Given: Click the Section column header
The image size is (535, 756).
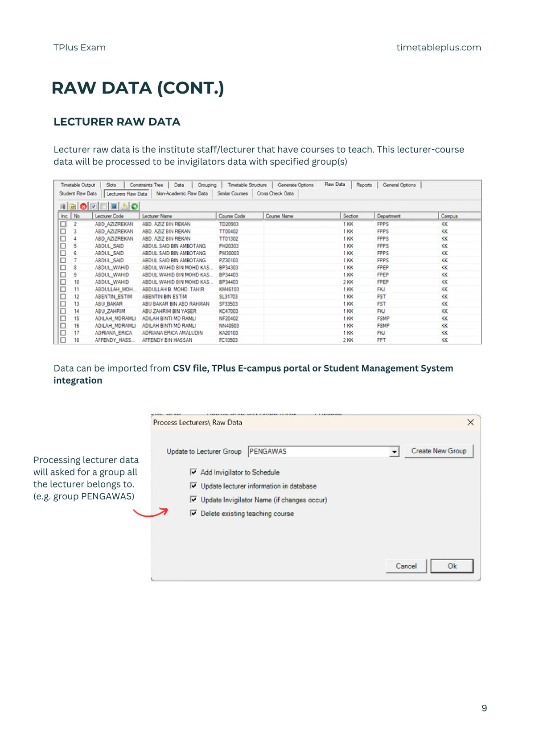Looking at the screenshot, I should click(358, 216).
